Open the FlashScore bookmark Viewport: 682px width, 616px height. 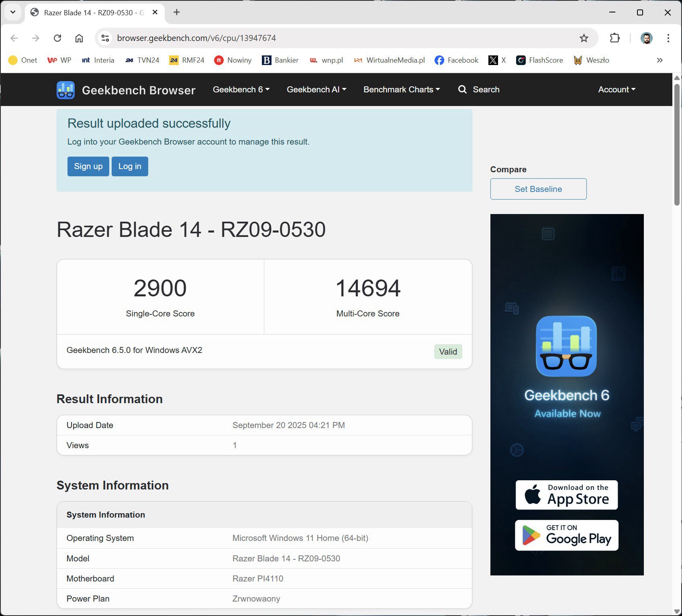point(539,60)
